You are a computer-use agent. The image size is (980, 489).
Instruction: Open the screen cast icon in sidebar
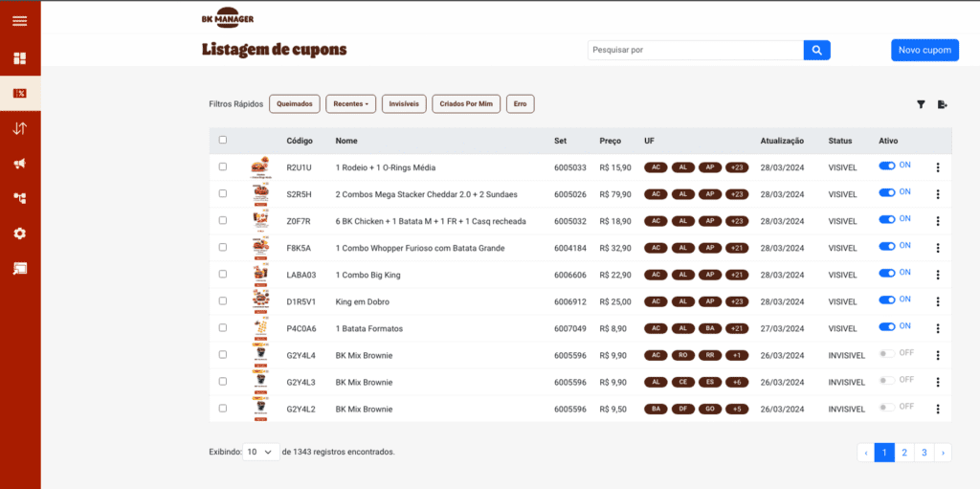point(20,269)
